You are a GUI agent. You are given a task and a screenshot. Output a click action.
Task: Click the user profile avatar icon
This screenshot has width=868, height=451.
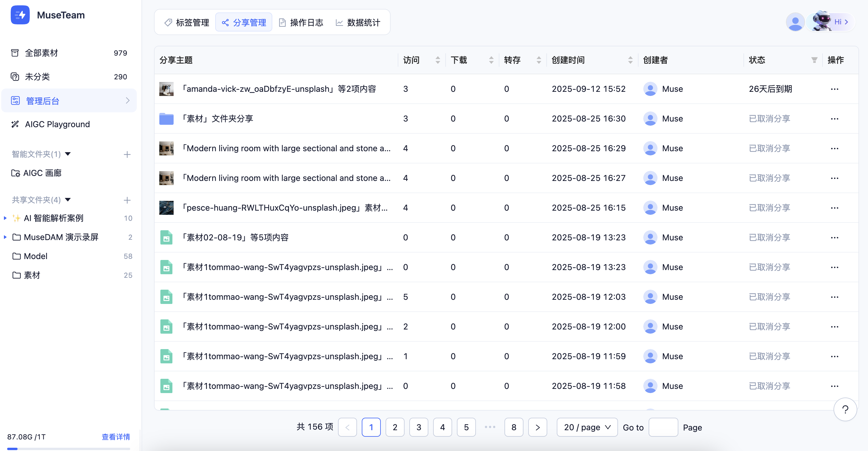click(x=795, y=22)
